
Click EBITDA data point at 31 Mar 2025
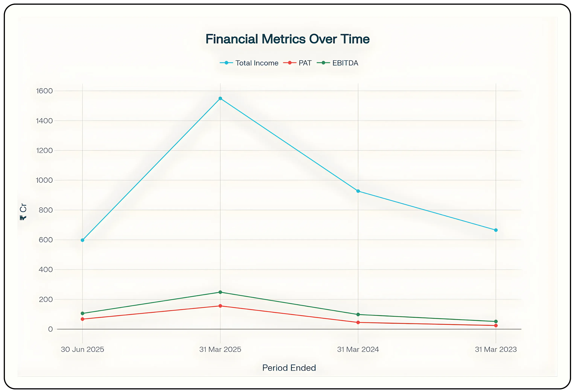click(x=220, y=292)
